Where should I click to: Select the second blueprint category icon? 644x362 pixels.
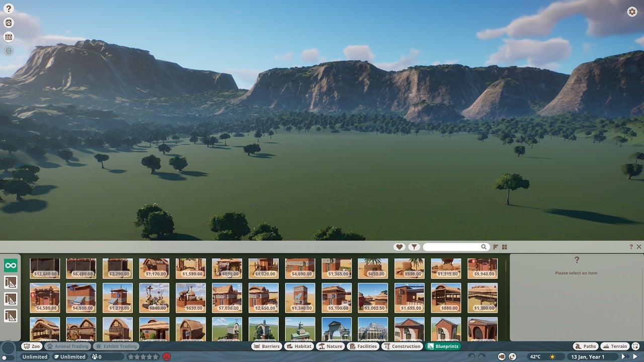pos(11,282)
